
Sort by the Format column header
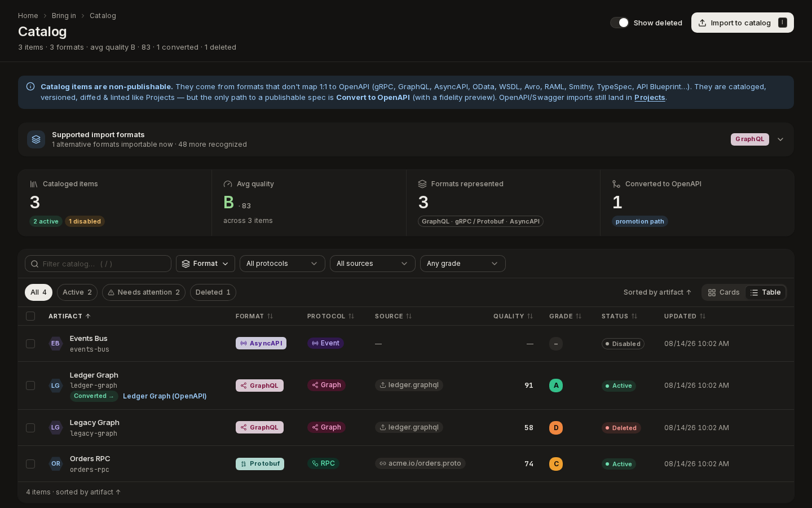254,316
